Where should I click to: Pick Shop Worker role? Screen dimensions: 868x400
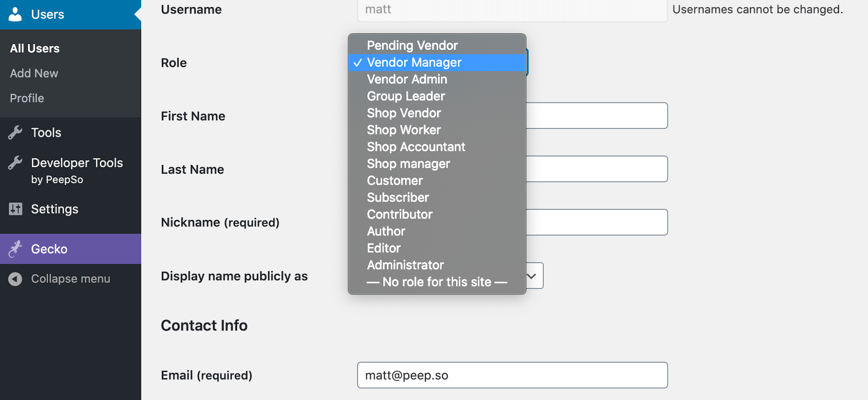(437, 130)
